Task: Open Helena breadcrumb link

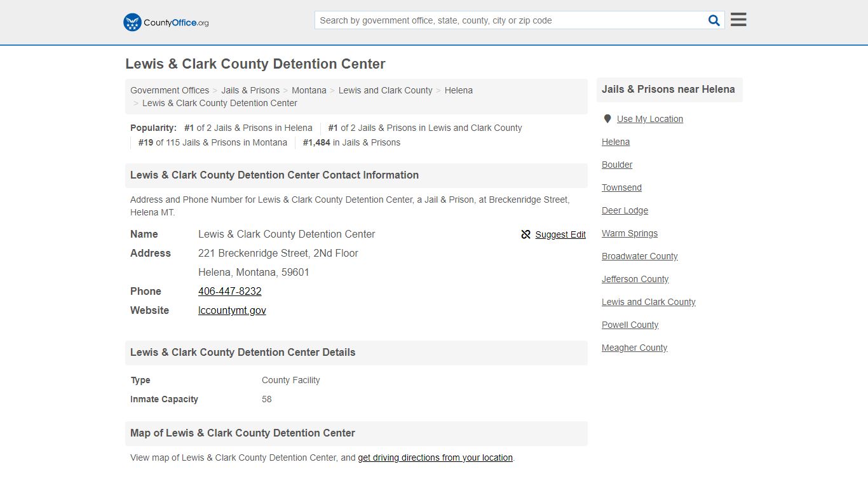Action: (x=459, y=90)
